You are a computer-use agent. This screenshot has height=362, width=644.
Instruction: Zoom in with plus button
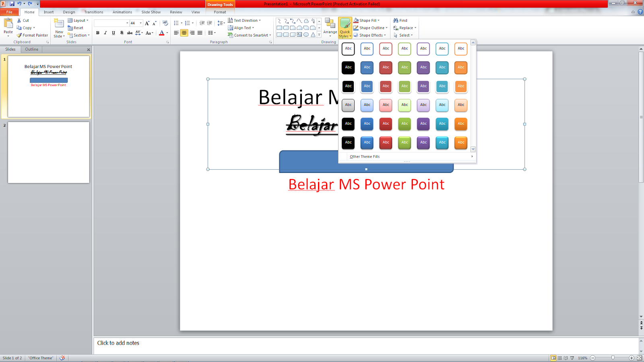[x=632, y=358]
